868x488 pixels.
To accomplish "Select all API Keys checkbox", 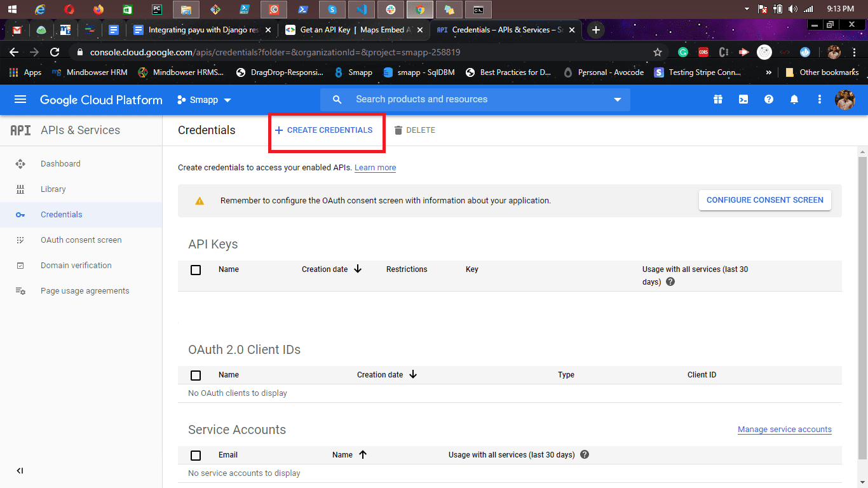I will pos(196,270).
